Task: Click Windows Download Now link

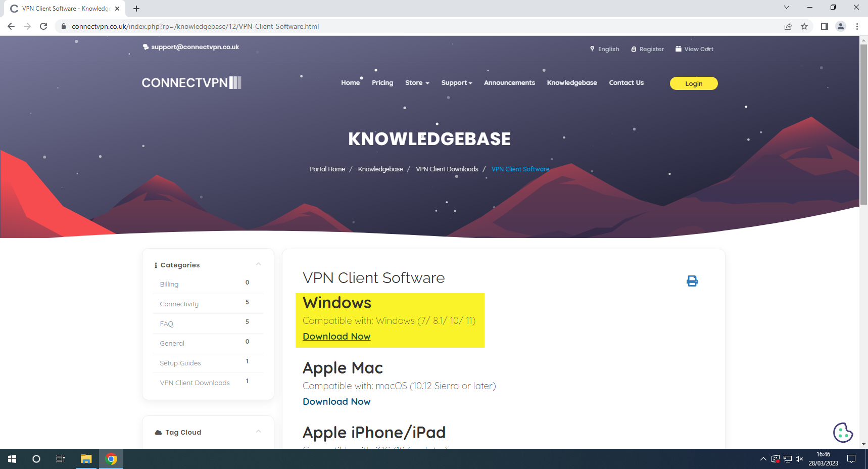Action: 336,337
